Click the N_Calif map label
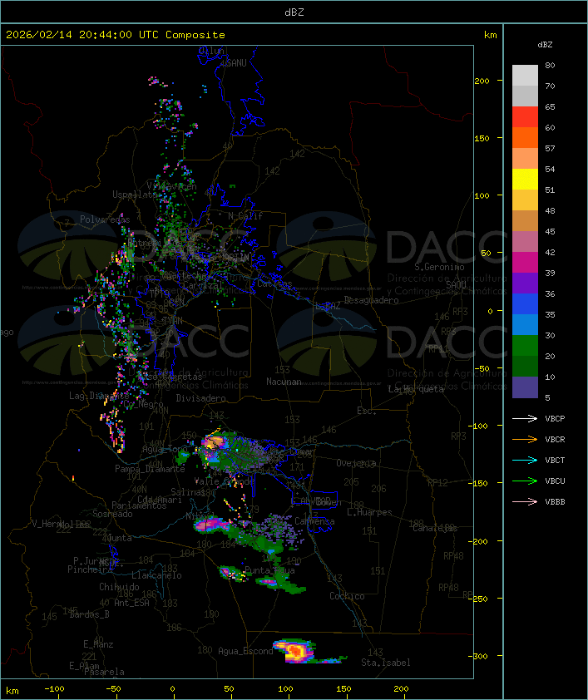The image size is (588, 700). coord(245,216)
